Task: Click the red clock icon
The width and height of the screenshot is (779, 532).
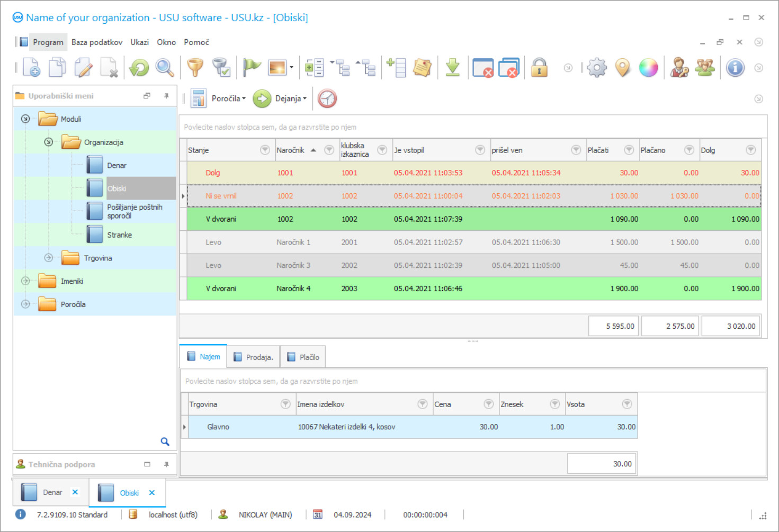Action: [x=327, y=98]
